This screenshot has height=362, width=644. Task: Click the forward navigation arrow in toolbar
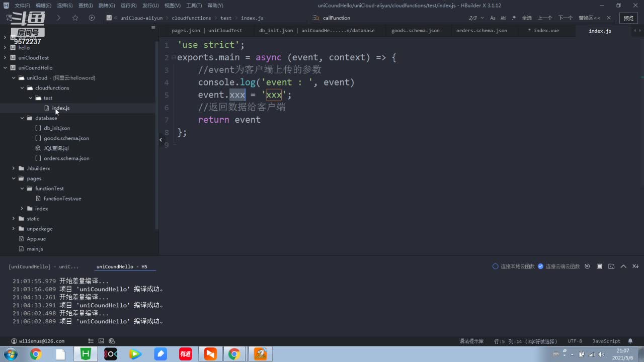(58, 18)
